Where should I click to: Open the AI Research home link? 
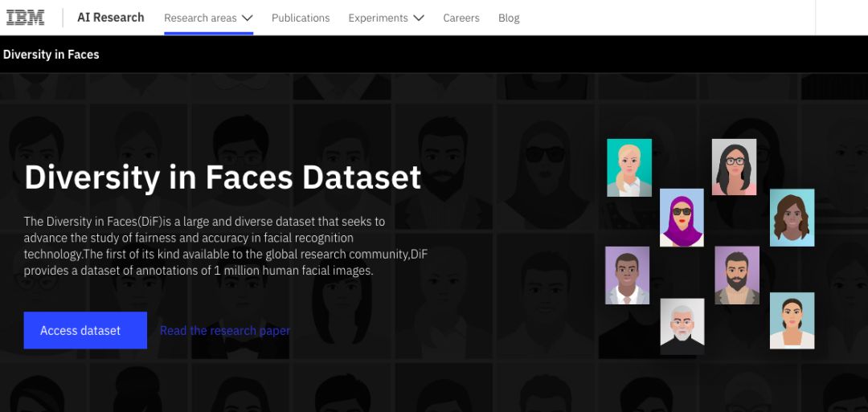[x=111, y=18]
